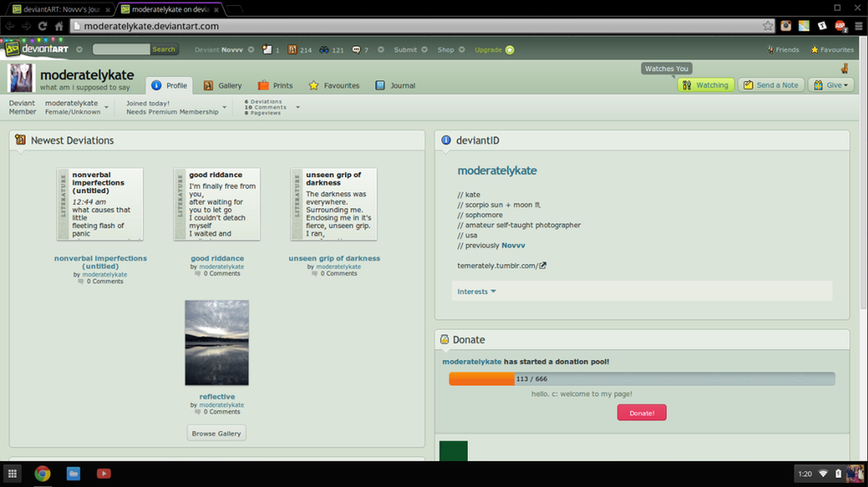Click the moderatelykate avatar image
This screenshot has width=868, height=487.
tap(21, 77)
